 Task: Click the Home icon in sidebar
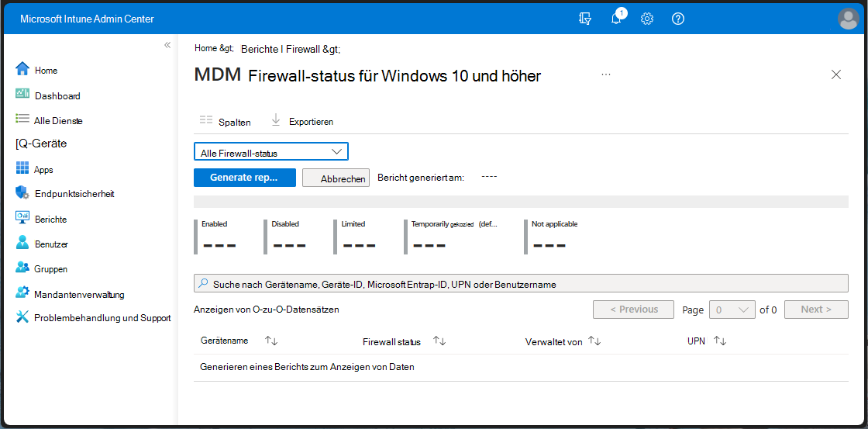22,69
